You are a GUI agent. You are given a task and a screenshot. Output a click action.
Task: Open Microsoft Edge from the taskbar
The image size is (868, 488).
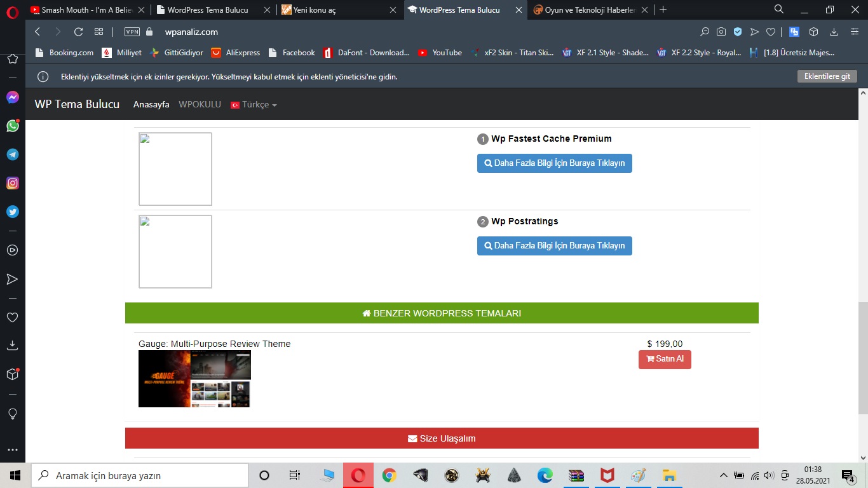[x=545, y=475]
